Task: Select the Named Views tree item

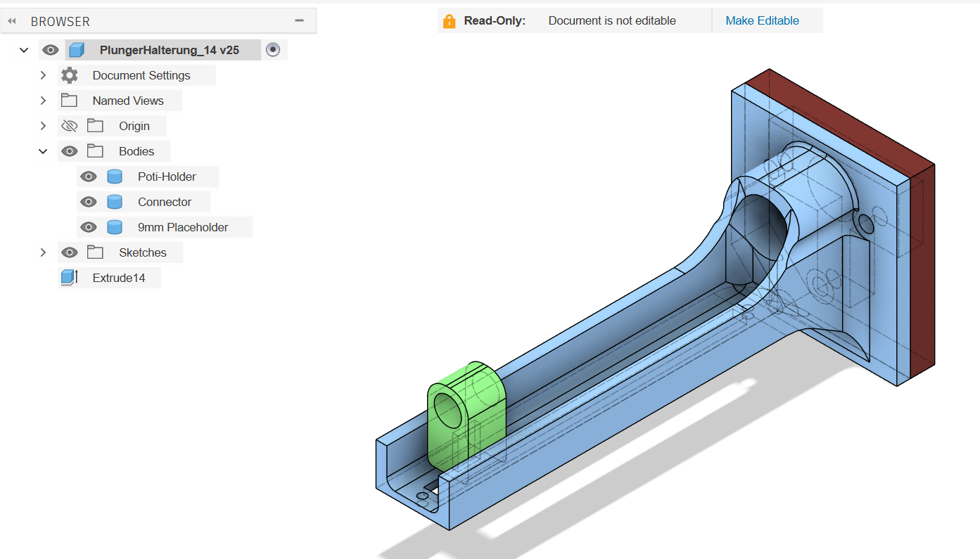Action: click(x=128, y=101)
